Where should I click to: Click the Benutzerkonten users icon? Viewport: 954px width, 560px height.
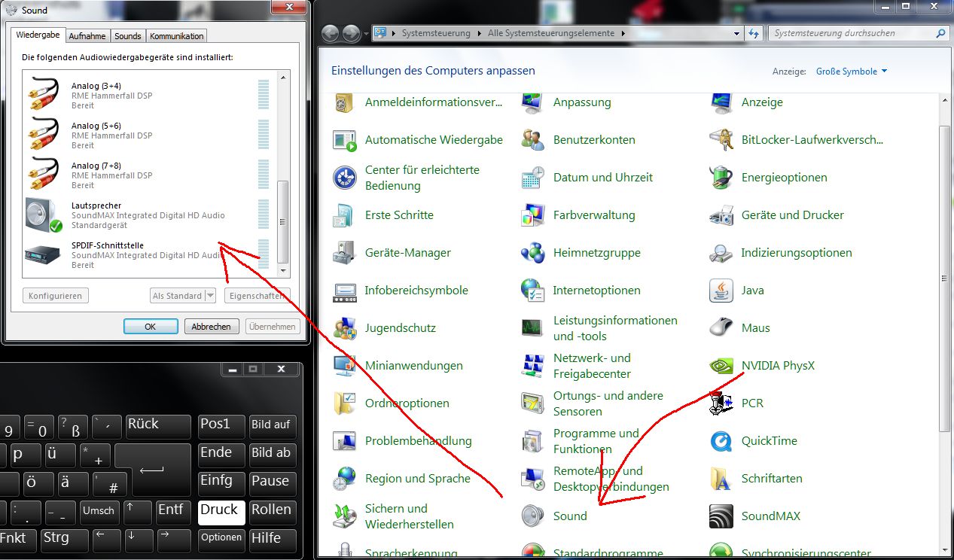pos(533,140)
